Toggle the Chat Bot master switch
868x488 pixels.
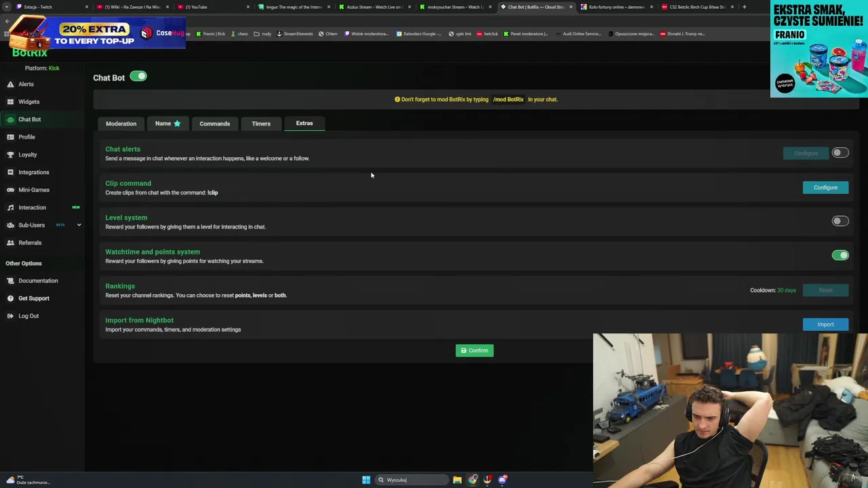[x=138, y=76]
